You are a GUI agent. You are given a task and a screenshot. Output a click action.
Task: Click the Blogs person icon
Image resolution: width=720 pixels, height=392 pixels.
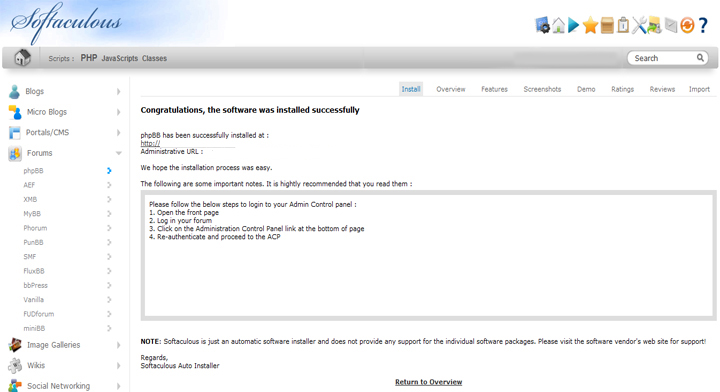pyautogui.click(x=14, y=91)
